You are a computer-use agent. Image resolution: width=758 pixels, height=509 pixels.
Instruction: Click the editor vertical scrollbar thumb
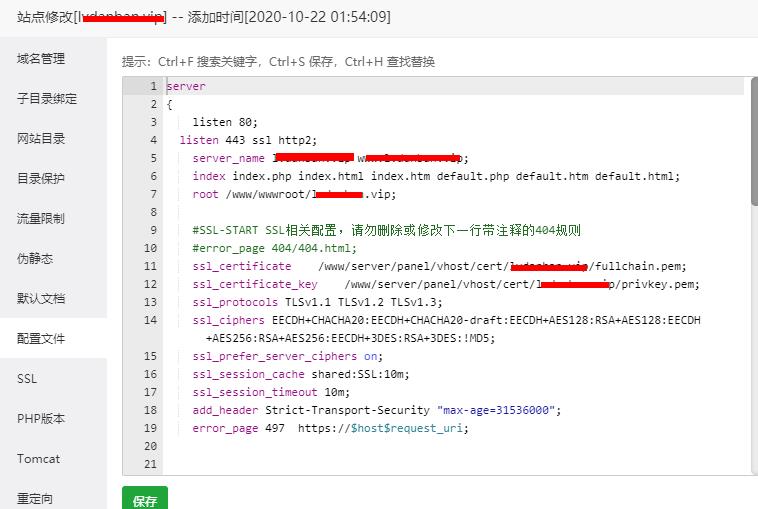pyautogui.click(x=755, y=143)
